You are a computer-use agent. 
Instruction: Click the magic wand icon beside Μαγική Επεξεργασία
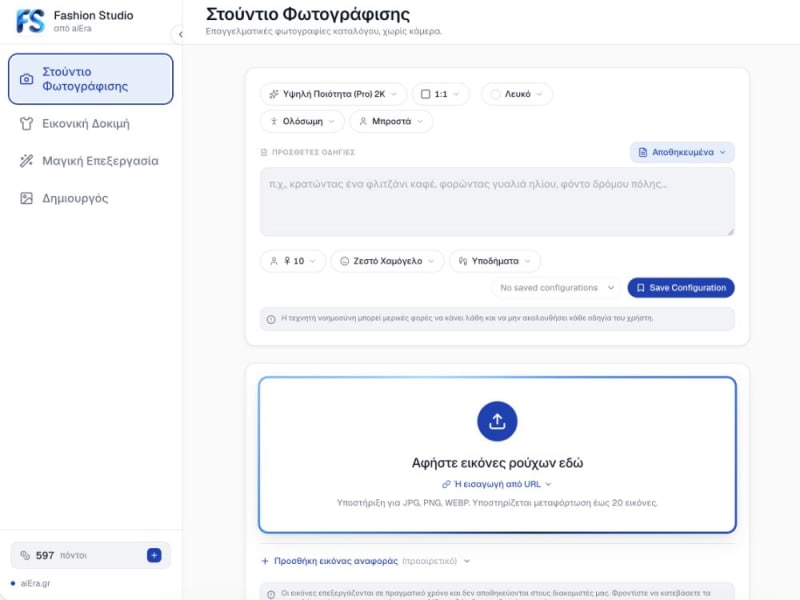[27, 161]
